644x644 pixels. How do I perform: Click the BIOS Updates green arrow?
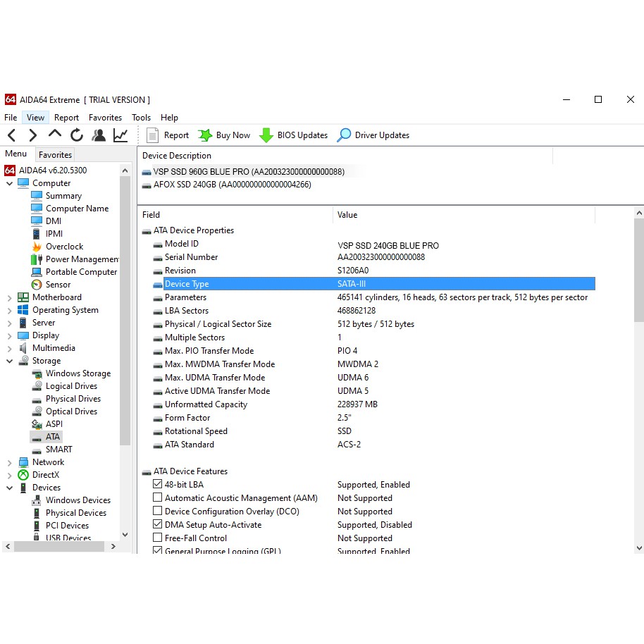click(266, 135)
